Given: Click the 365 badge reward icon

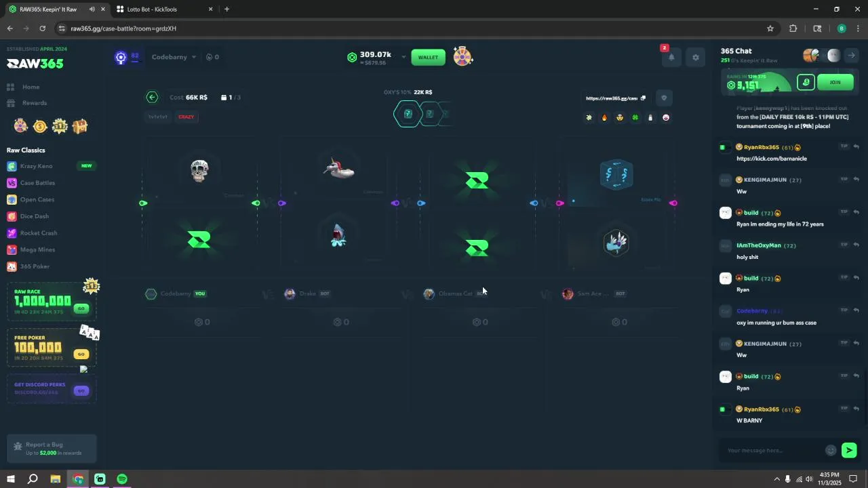Looking at the screenshot, I should tap(60, 126).
